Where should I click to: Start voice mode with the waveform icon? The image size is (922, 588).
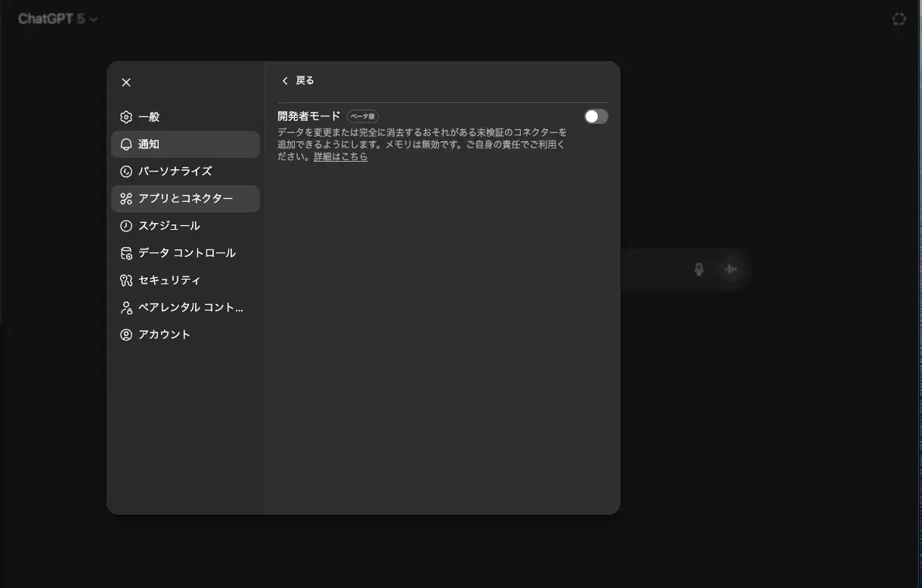pos(730,269)
